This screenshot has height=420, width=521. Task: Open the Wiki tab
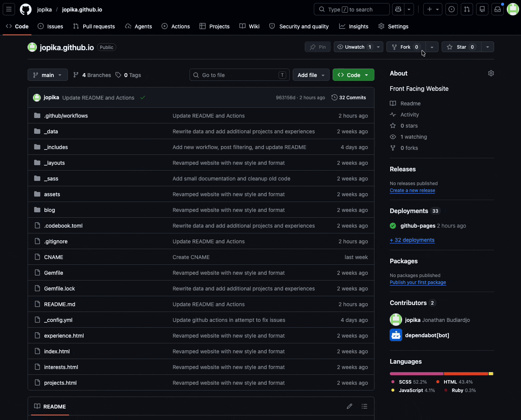pos(249,26)
